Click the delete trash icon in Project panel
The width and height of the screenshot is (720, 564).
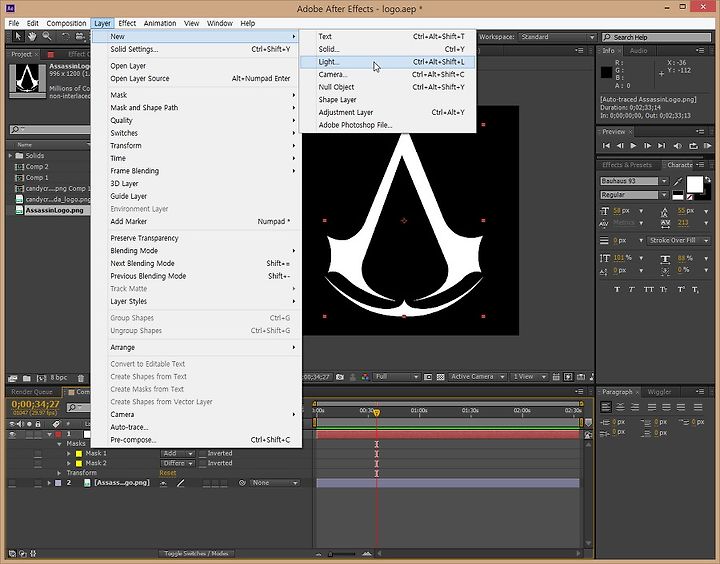pyautogui.click(x=81, y=378)
